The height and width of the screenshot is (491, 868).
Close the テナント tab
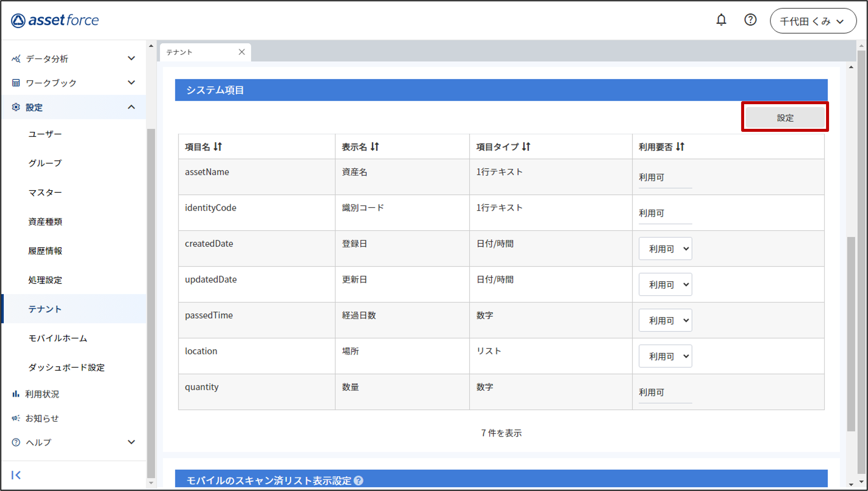[x=241, y=52]
